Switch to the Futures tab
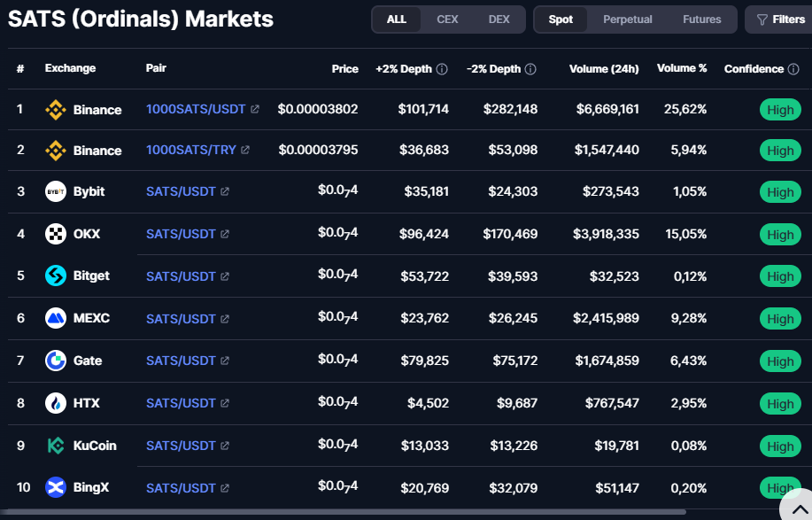The height and width of the screenshot is (520, 812). (x=701, y=19)
